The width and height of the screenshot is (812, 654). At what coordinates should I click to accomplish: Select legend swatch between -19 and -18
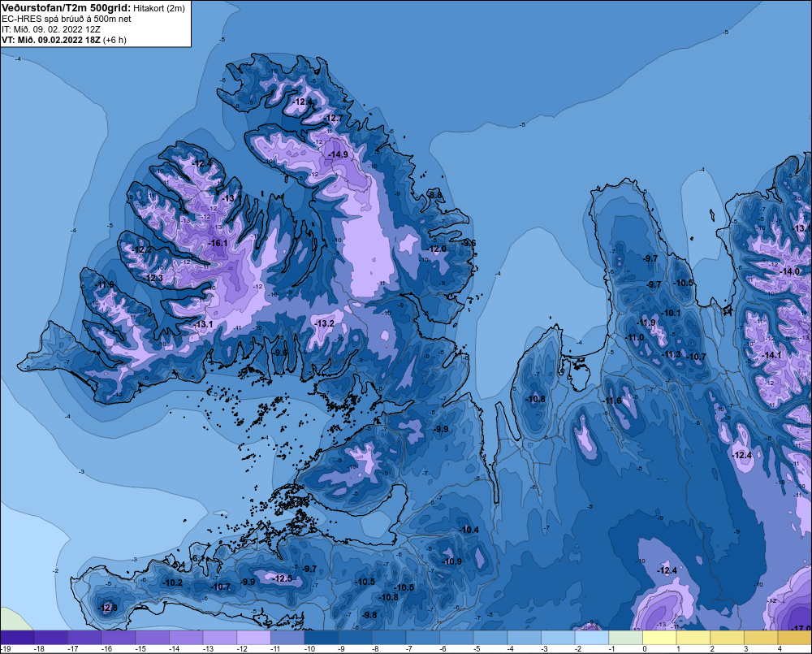pos(17,638)
